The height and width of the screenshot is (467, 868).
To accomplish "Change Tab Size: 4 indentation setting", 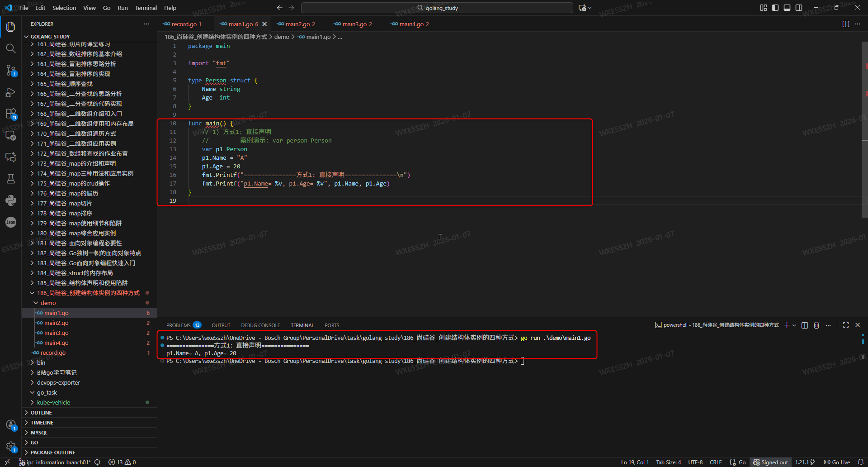I will tap(669, 462).
